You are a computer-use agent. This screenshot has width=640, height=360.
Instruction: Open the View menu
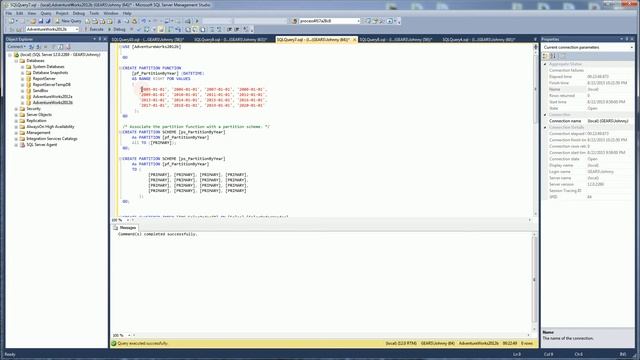(x=32, y=13)
